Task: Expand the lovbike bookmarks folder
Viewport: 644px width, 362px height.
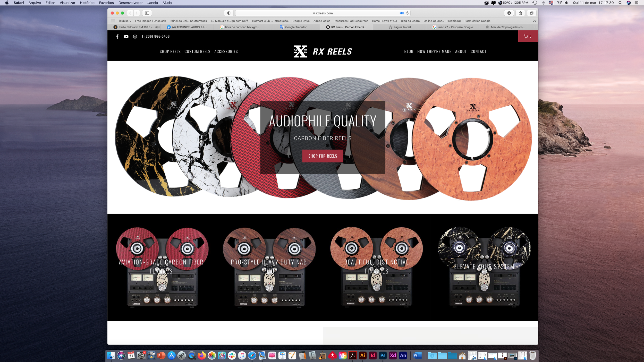Action: pyautogui.click(x=125, y=21)
